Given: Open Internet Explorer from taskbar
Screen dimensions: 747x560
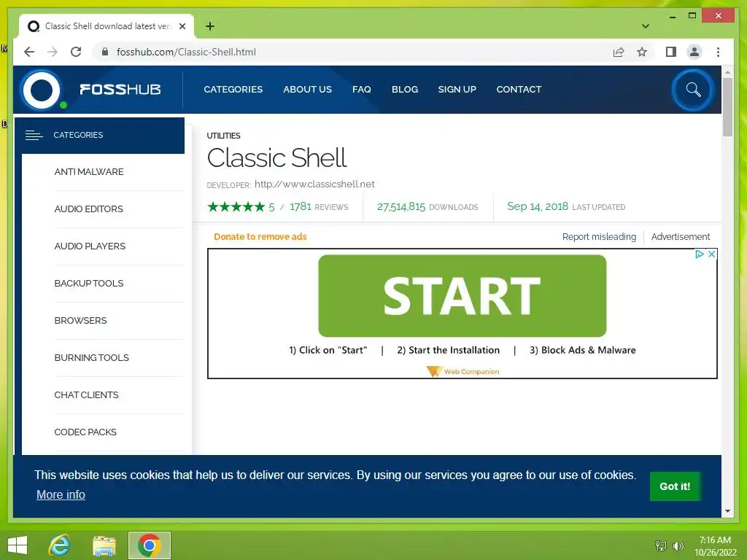Looking at the screenshot, I should 60,545.
